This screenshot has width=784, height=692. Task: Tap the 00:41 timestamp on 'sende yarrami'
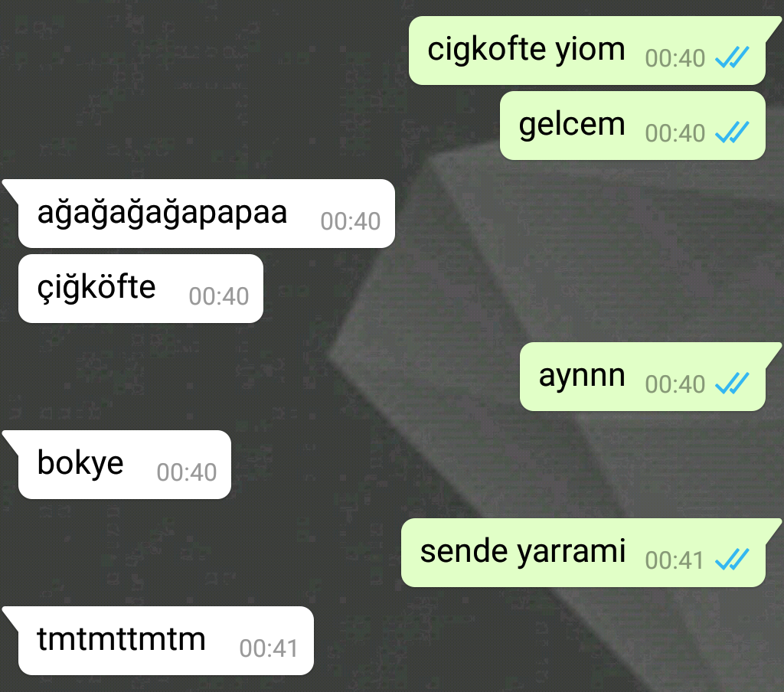(x=674, y=560)
